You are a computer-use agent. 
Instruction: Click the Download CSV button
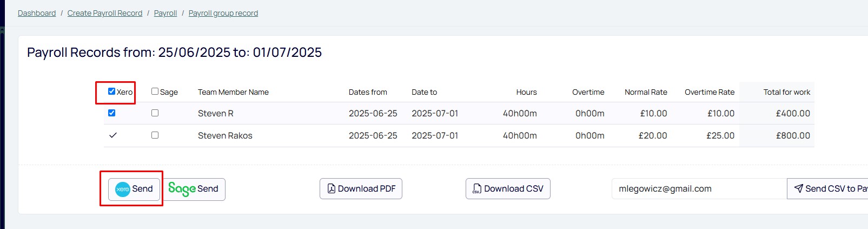[x=508, y=188]
